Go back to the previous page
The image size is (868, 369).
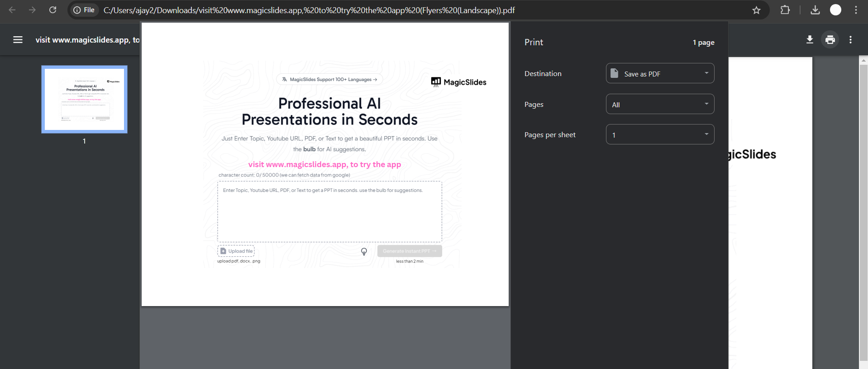click(x=12, y=10)
